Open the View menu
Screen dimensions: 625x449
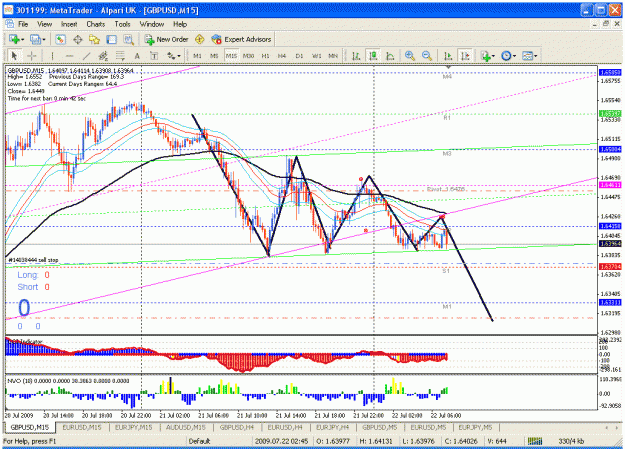coord(44,24)
